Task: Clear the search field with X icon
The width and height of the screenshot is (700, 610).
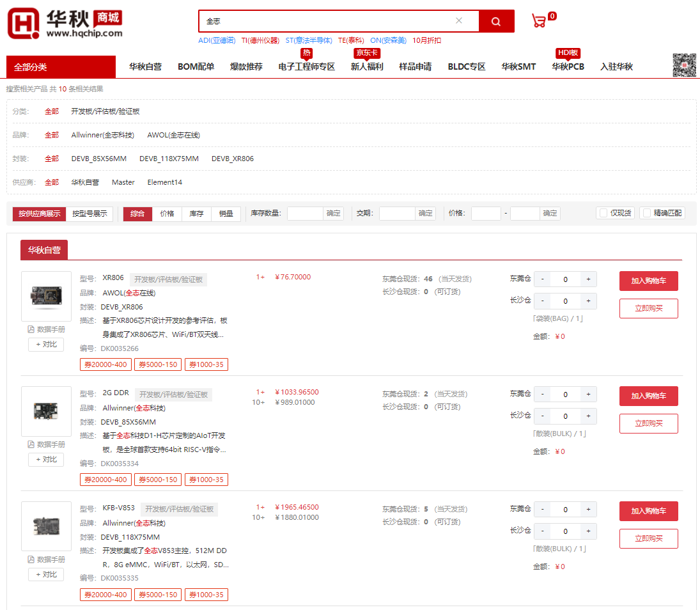Action: pos(459,20)
